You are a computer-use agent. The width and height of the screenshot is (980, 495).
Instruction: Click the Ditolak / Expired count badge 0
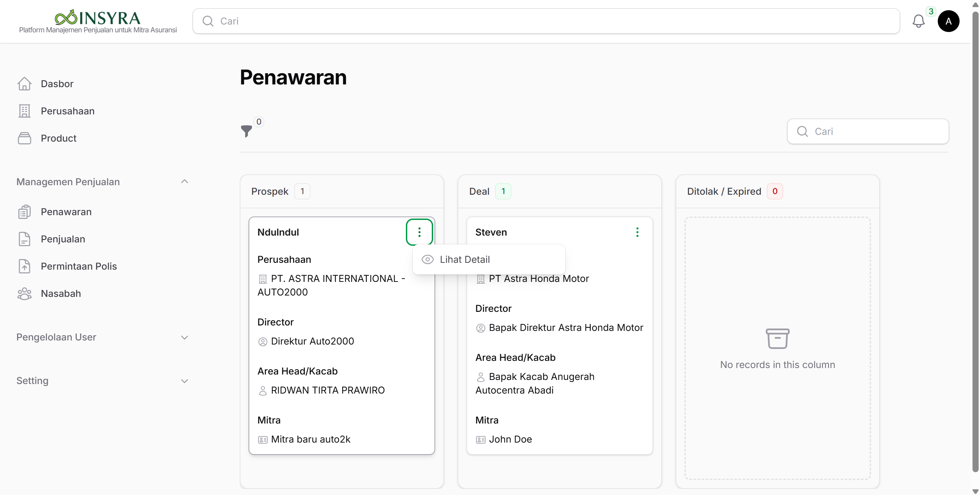[x=775, y=191]
